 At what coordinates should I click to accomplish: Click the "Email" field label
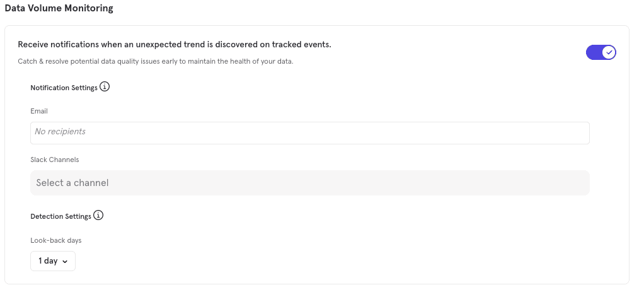point(39,111)
